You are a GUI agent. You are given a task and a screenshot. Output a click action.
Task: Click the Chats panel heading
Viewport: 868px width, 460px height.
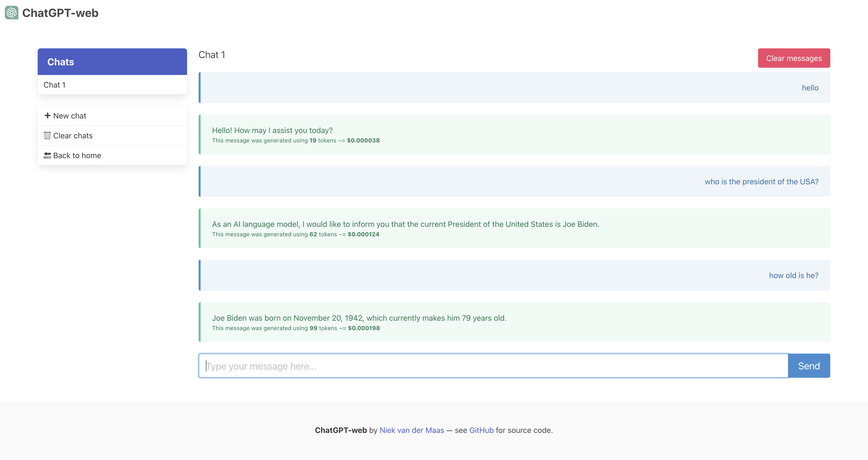61,62
